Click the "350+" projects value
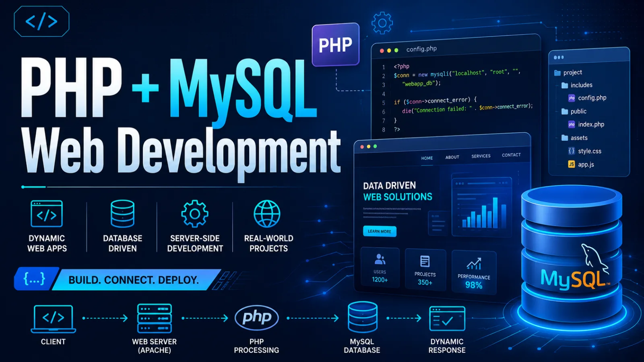This screenshot has width=644, height=362. pos(425,282)
